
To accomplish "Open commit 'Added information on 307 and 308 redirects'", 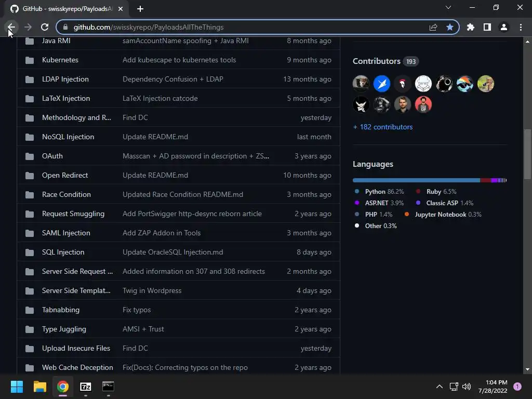I will [x=194, y=271].
